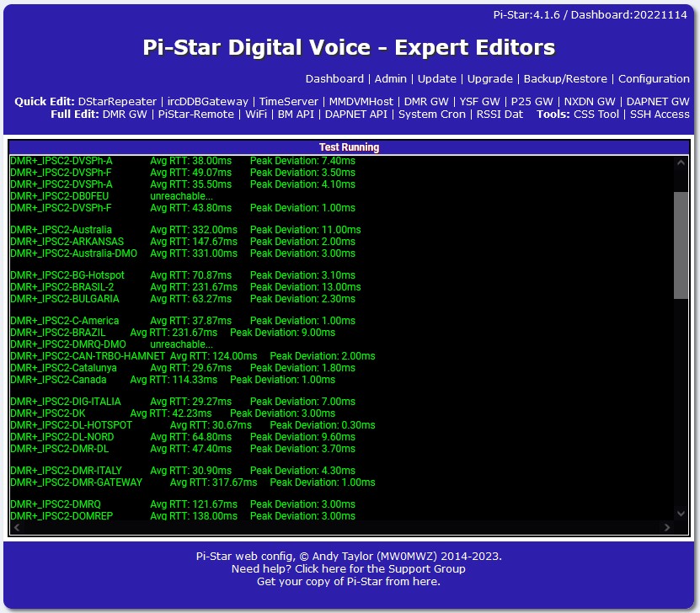Image resolution: width=700 pixels, height=613 pixels.
Task: Go to the Admin page
Action: pyautogui.click(x=390, y=79)
